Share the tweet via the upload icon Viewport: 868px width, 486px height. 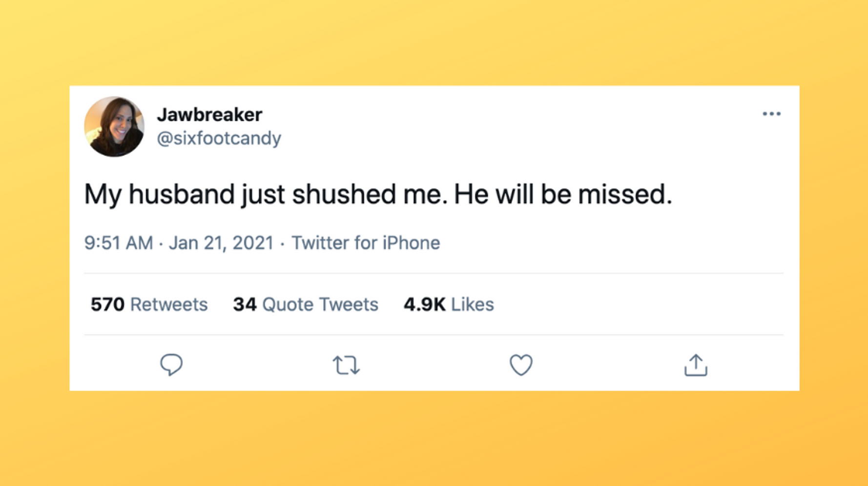(696, 365)
